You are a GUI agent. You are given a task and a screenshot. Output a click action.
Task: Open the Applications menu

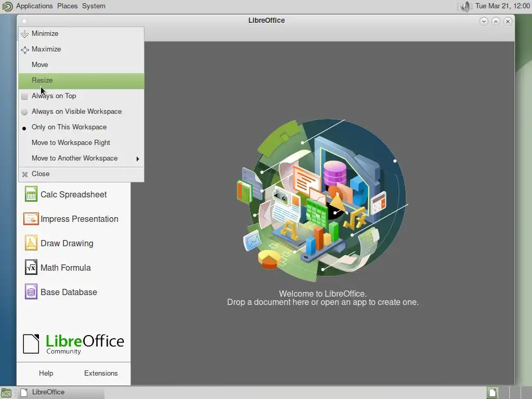(34, 6)
